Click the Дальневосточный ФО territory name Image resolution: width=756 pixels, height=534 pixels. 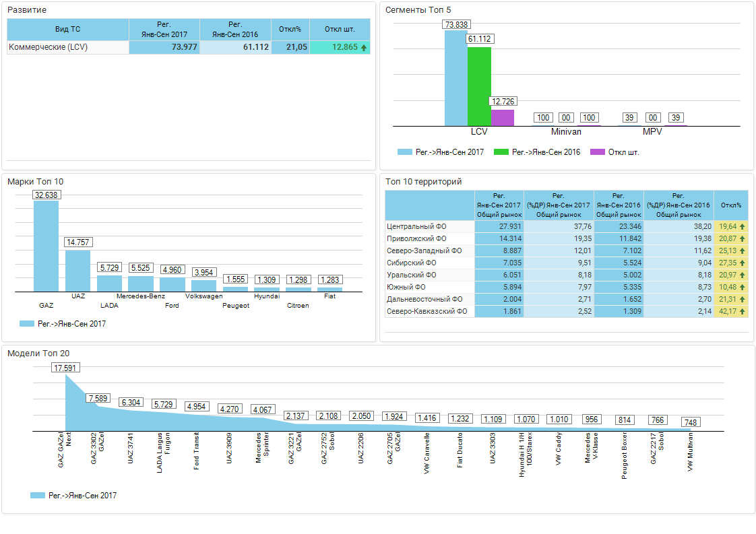tap(424, 300)
